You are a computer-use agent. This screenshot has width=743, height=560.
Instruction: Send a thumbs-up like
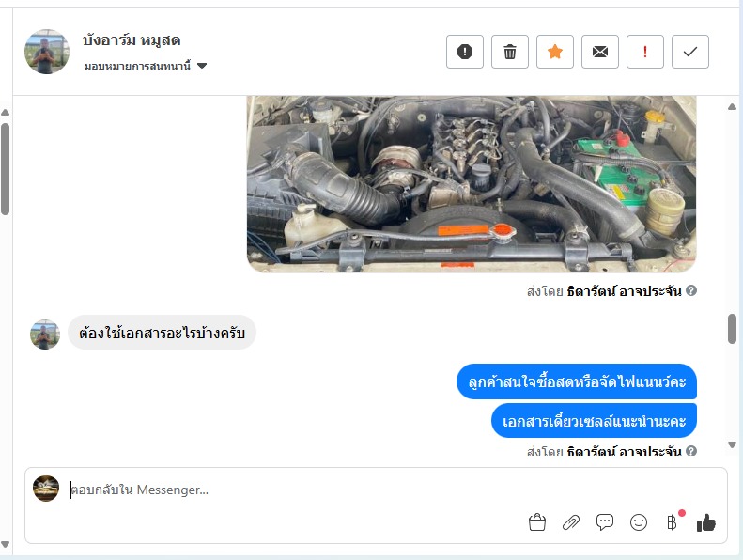[706, 523]
